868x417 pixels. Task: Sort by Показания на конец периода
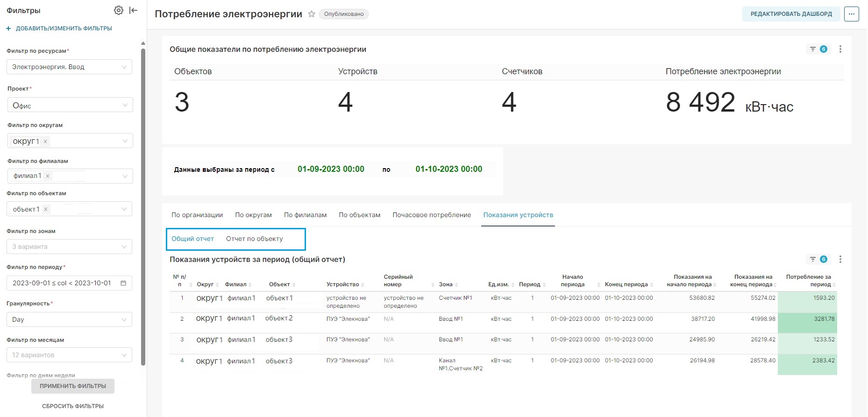coord(775,285)
